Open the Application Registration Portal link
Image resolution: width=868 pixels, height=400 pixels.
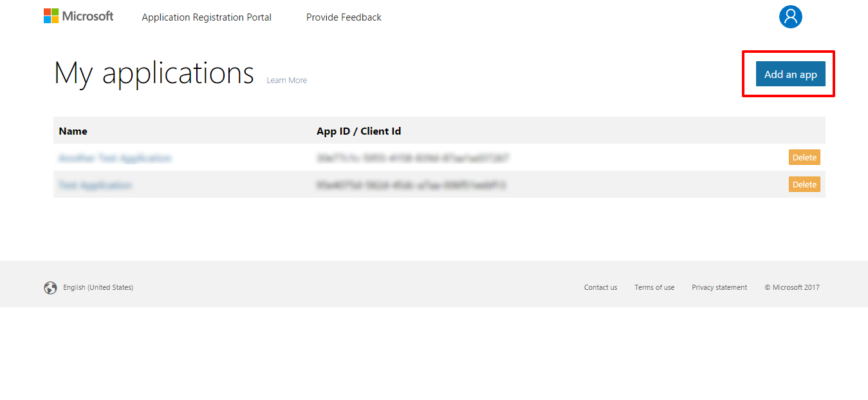pos(207,17)
